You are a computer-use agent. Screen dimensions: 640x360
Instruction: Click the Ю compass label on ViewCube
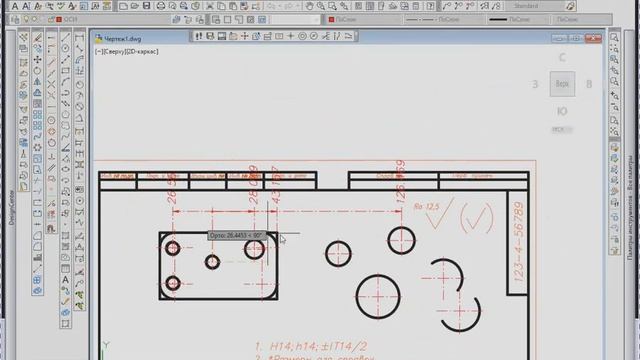562,111
